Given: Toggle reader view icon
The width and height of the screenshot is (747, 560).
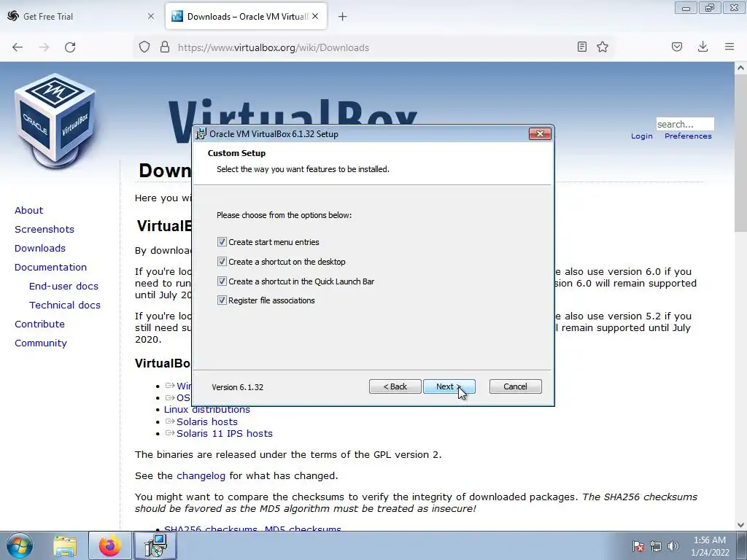Looking at the screenshot, I should [x=581, y=47].
